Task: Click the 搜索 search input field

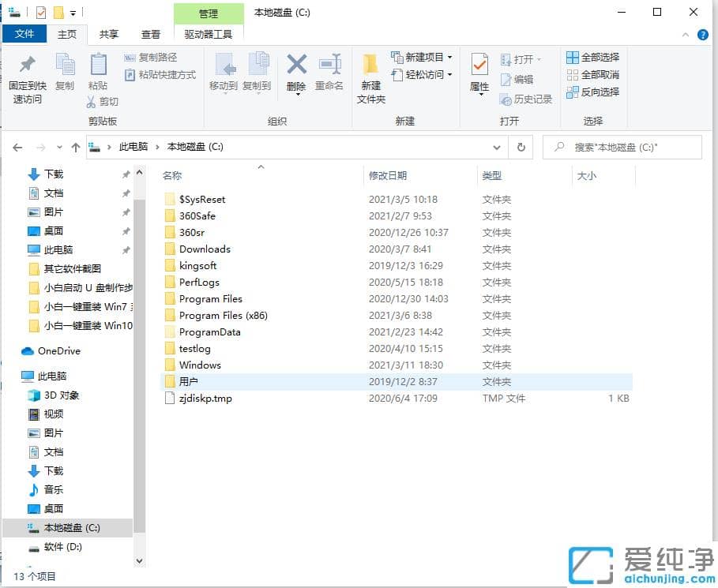Action: tap(624, 147)
